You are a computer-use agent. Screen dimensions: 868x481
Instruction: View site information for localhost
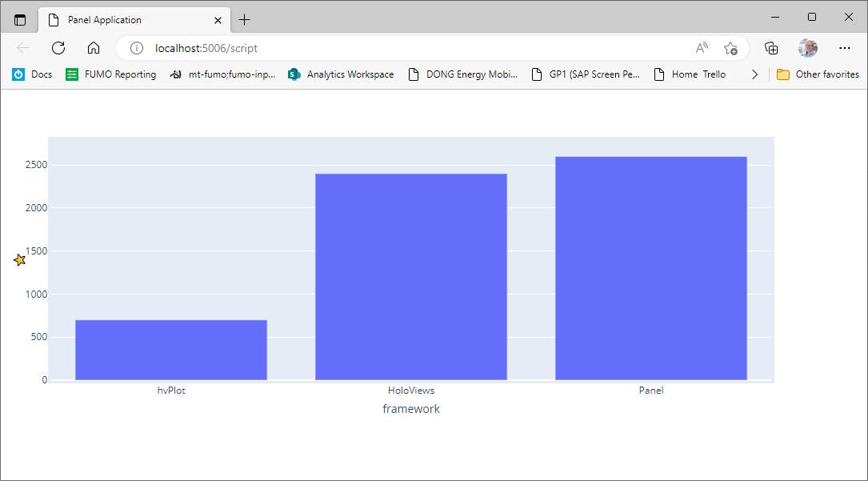coord(136,48)
